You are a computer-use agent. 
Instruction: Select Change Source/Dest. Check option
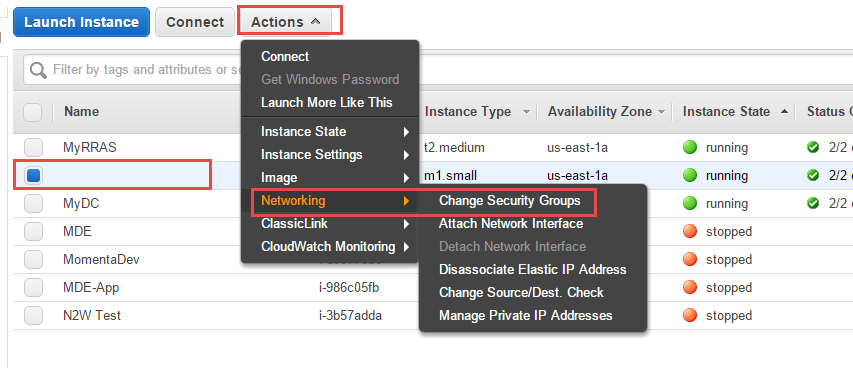pyautogui.click(x=521, y=292)
